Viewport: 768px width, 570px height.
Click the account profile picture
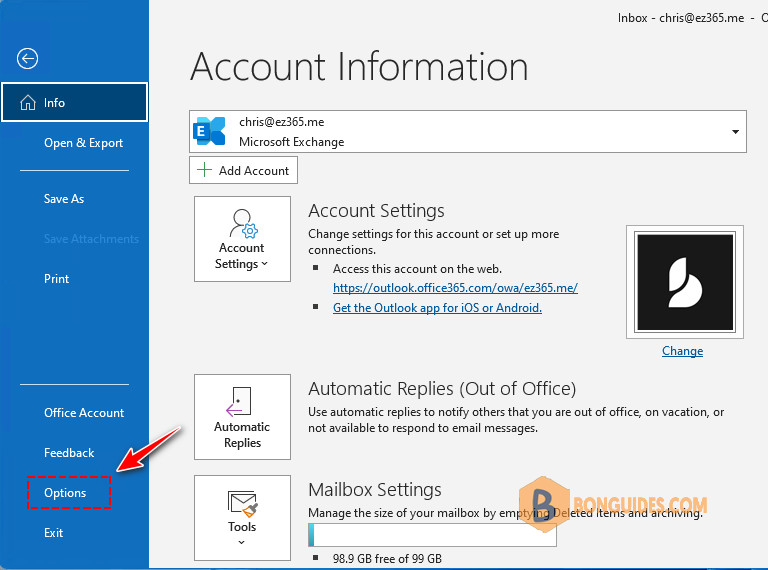685,282
